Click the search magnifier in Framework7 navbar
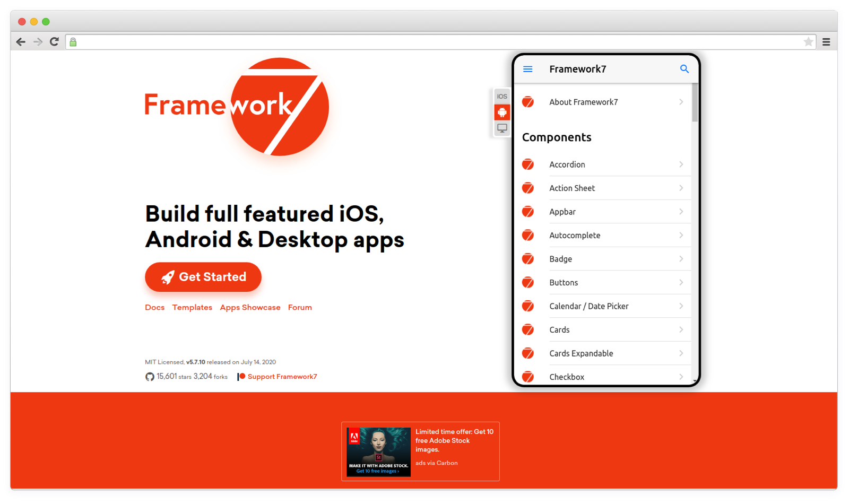This screenshot has width=849, height=504. [684, 69]
